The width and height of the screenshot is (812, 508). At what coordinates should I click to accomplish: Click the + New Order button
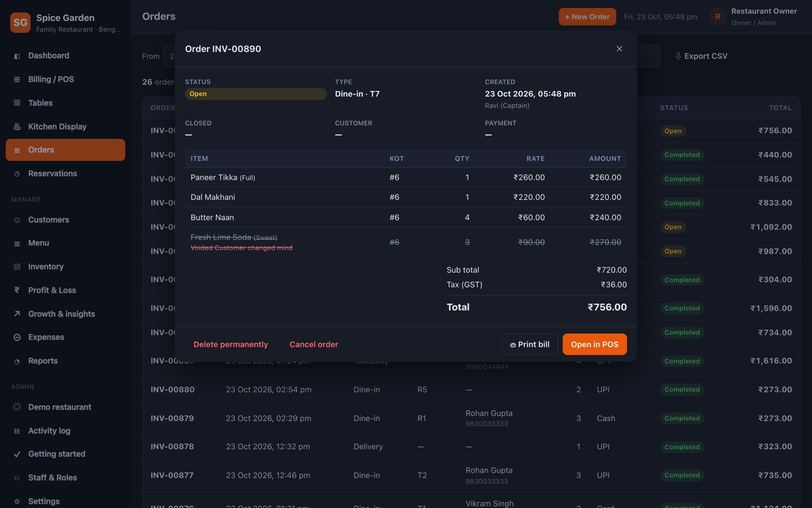[x=587, y=17]
